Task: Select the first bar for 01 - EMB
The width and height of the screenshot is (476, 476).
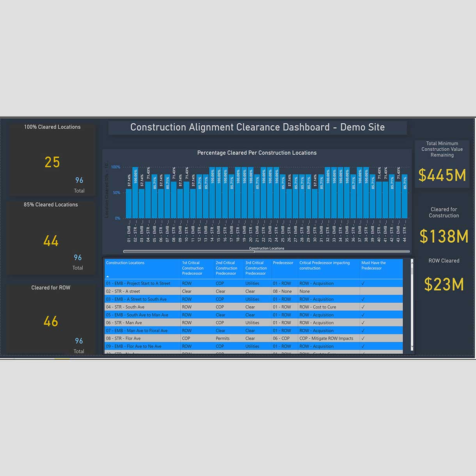Action: coord(129,203)
